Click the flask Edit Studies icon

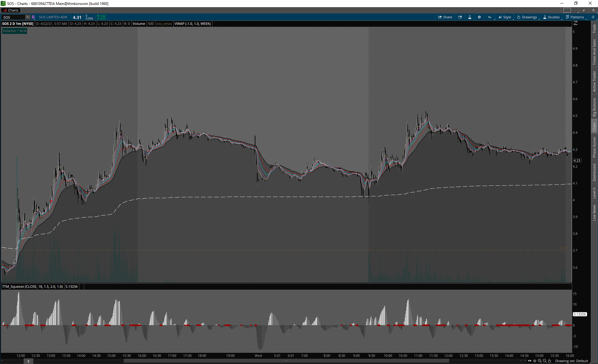coord(470,17)
